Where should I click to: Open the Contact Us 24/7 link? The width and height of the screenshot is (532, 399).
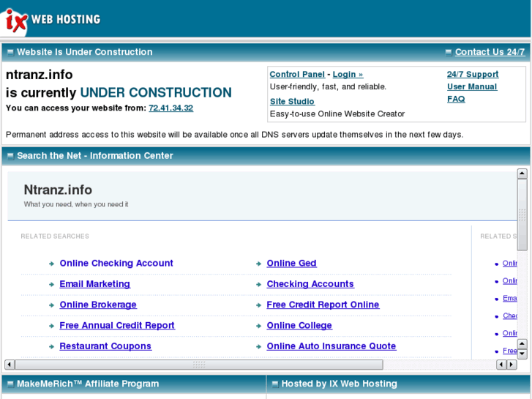pyautogui.click(x=490, y=52)
